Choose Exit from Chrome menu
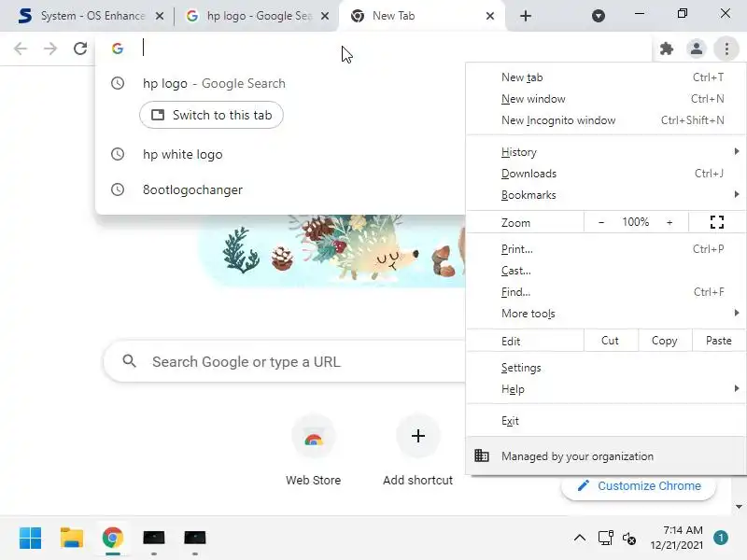Viewport: 747px width, 560px height. click(x=606, y=421)
